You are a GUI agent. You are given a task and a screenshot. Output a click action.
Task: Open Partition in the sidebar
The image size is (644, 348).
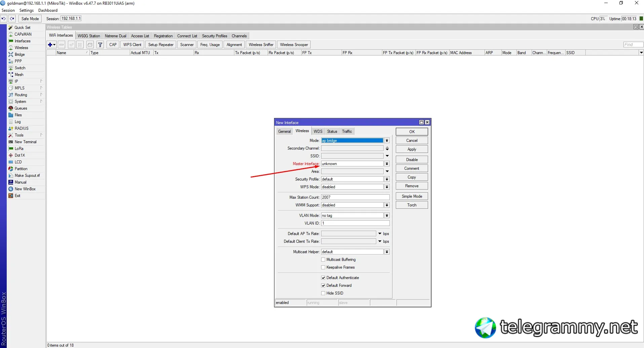point(21,169)
